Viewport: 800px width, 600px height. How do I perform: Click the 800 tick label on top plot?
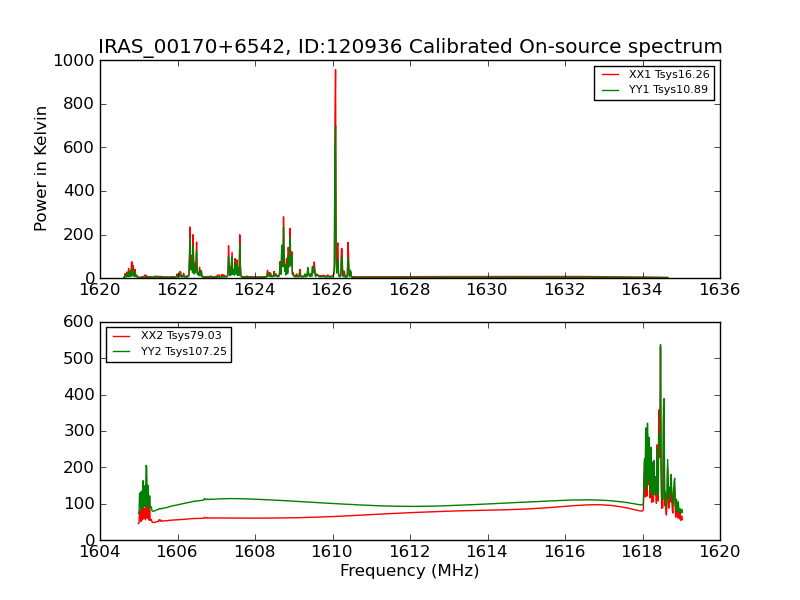(x=79, y=104)
